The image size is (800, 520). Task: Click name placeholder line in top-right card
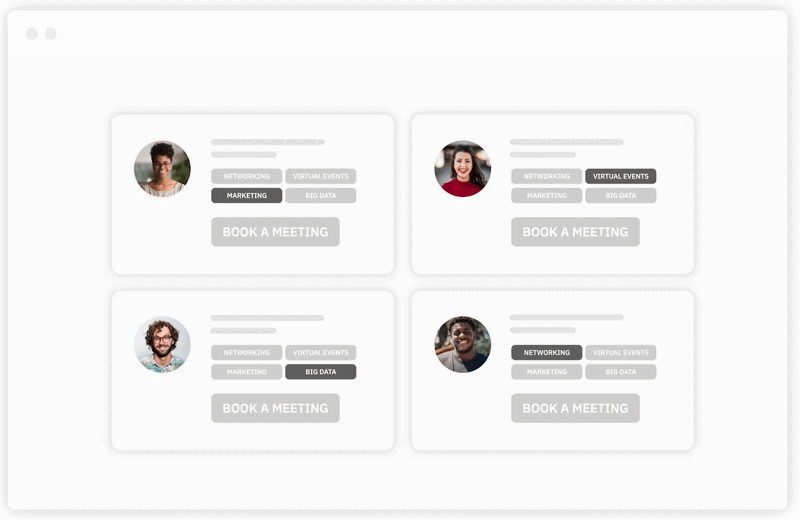pyautogui.click(x=566, y=142)
